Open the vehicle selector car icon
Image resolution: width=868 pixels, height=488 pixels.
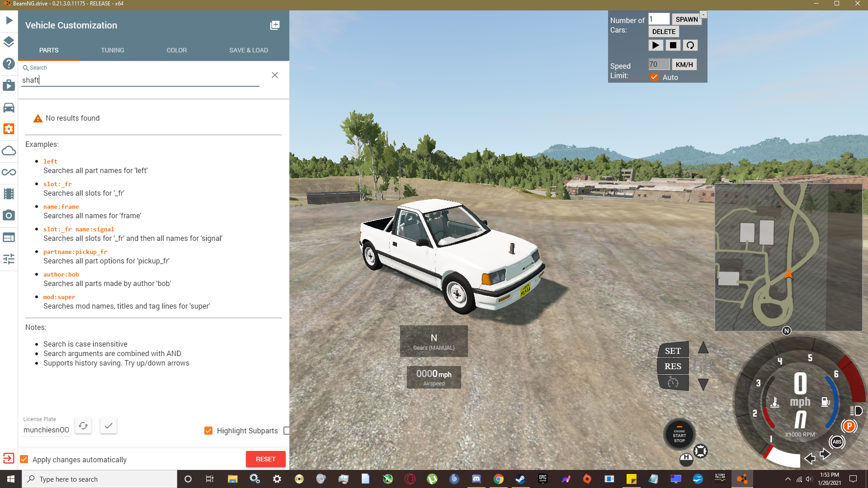[9, 107]
